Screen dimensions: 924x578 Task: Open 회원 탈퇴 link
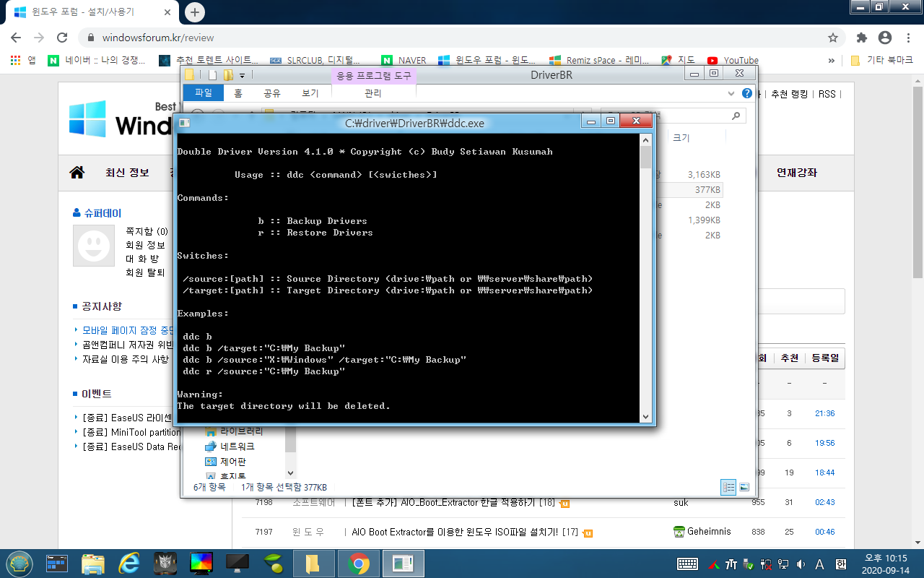(145, 272)
